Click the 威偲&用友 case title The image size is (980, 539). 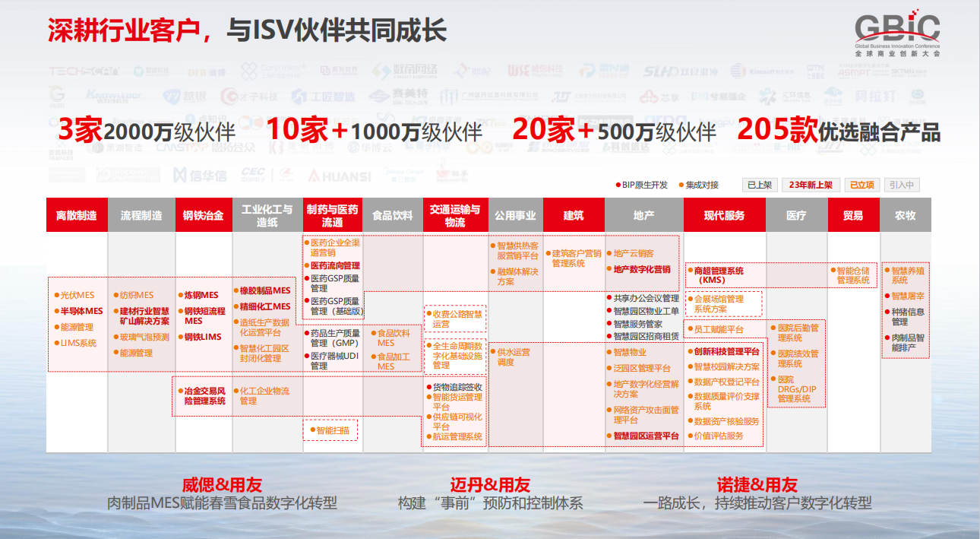[x=222, y=484]
